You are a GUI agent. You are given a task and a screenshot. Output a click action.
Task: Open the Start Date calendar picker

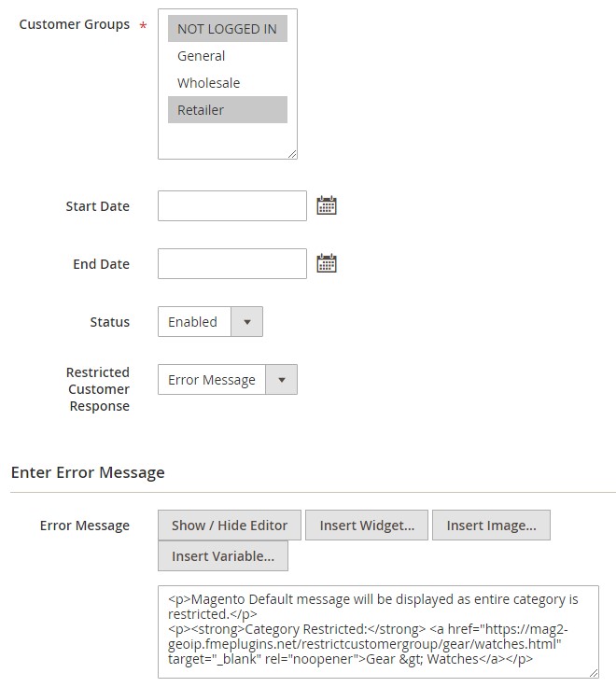(326, 206)
